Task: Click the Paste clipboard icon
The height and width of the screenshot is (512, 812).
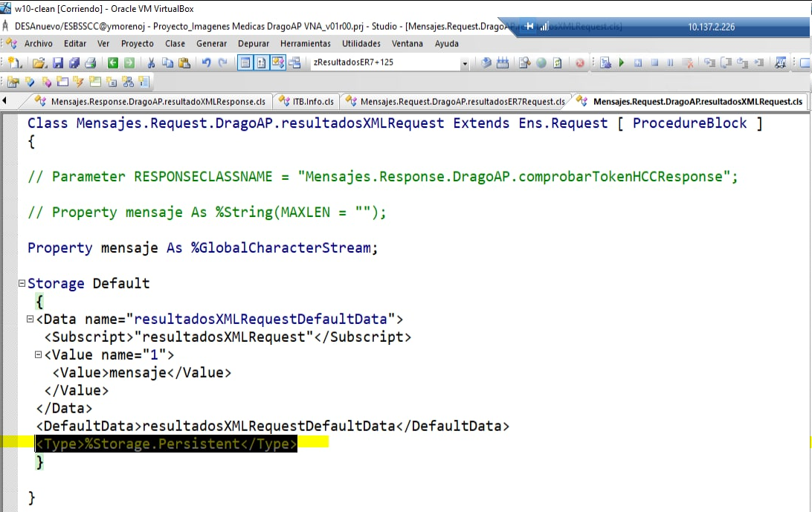Action: click(x=184, y=63)
